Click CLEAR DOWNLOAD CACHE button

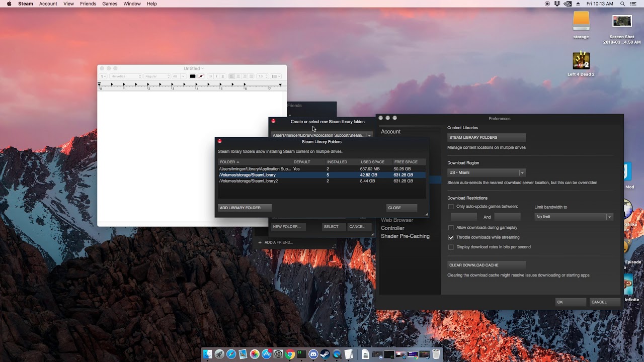(x=487, y=265)
